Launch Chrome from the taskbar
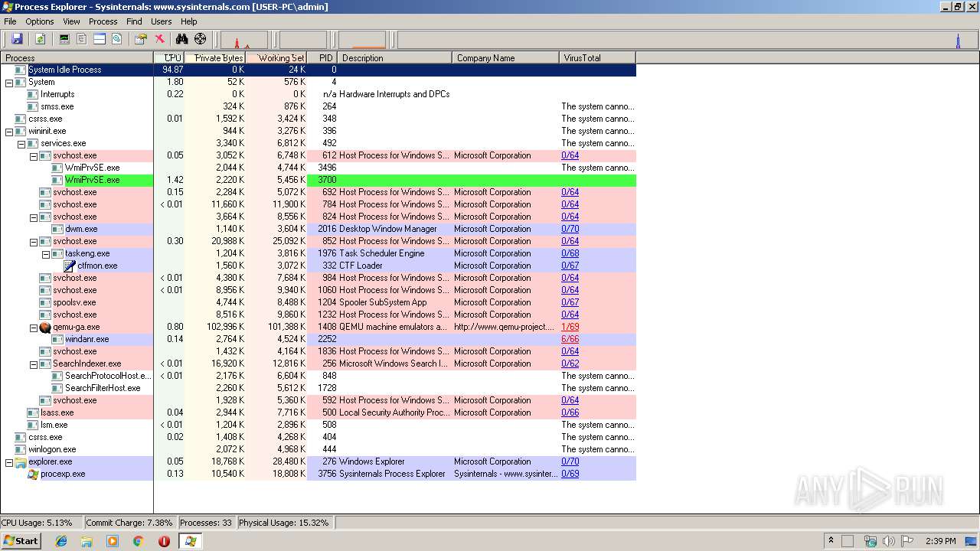Viewport: 980px width, 551px height. point(139,541)
